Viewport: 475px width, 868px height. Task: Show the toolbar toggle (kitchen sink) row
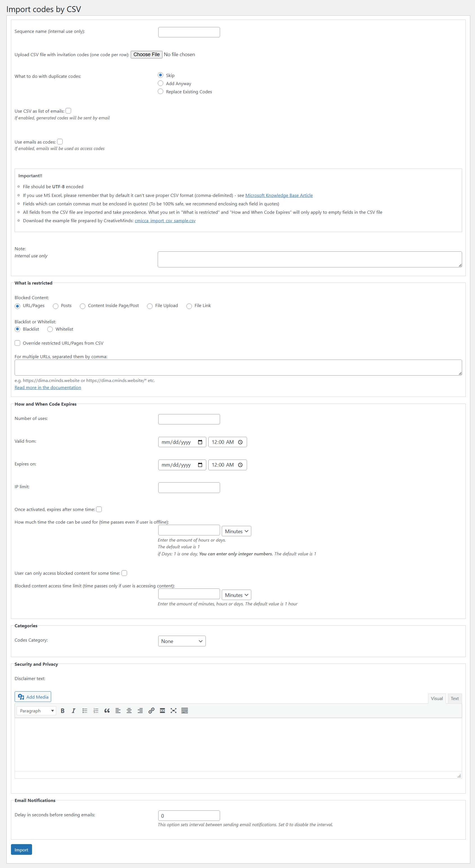coord(184,711)
